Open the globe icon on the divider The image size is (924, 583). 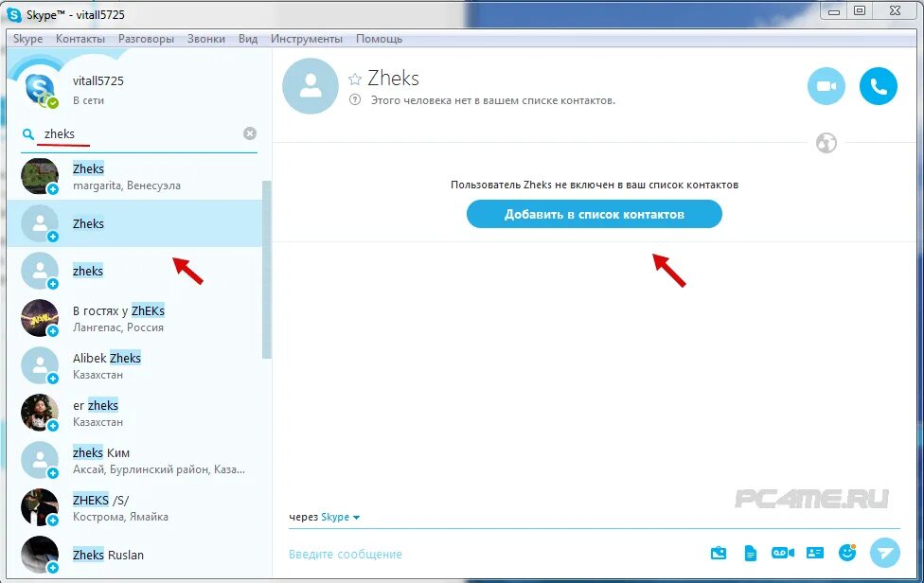826,143
